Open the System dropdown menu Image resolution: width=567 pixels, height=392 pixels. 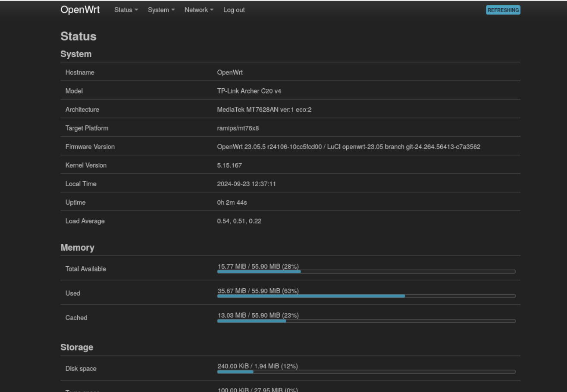point(161,10)
